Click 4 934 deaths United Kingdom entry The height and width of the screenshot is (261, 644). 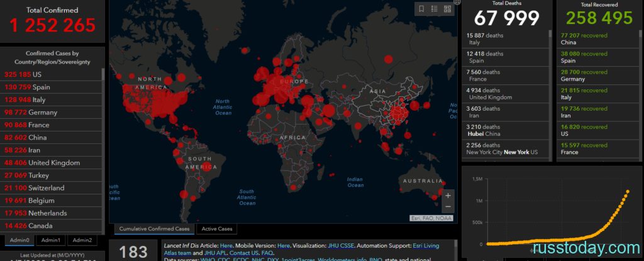(x=505, y=94)
